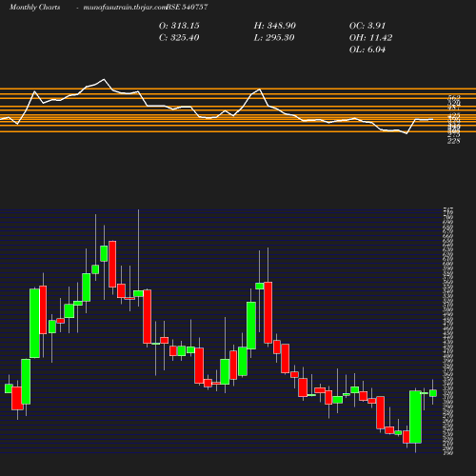Click the "Monthly Charts" title text

(34, 7)
